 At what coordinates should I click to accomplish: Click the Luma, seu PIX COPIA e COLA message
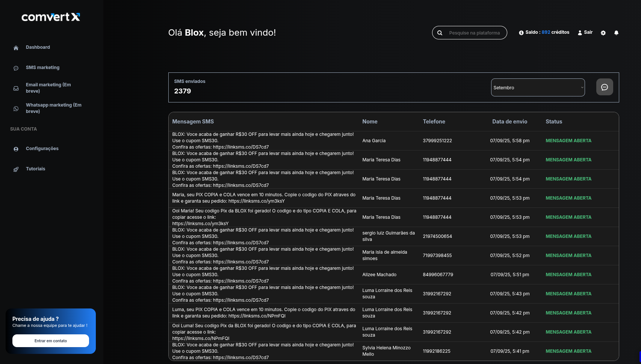click(264, 313)
